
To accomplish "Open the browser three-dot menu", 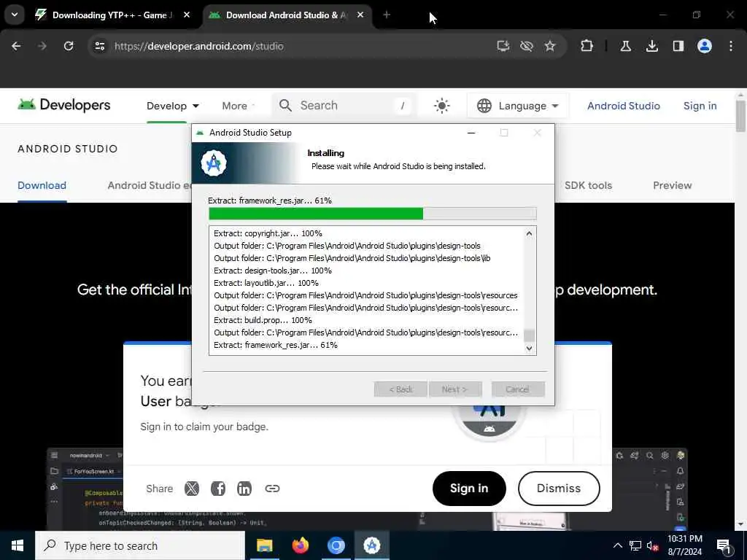I will [x=731, y=46].
